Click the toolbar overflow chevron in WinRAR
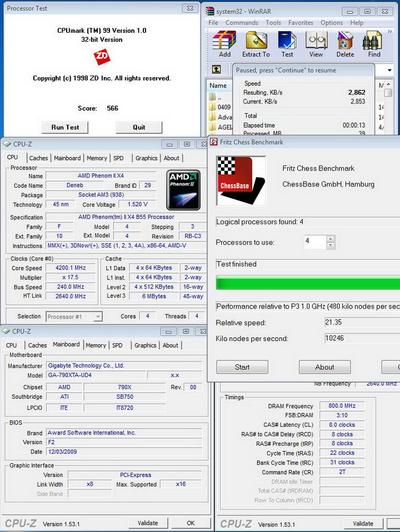400x532 pixels. click(390, 32)
